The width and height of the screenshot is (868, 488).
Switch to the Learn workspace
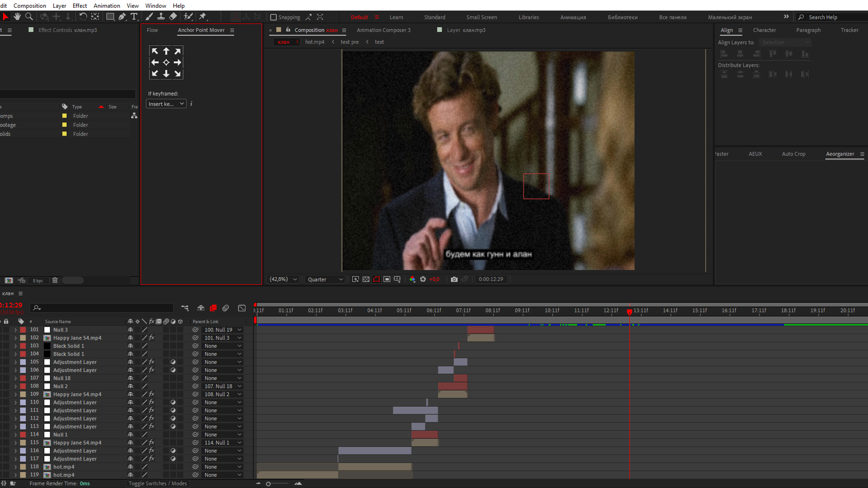(x=396, y=17)
